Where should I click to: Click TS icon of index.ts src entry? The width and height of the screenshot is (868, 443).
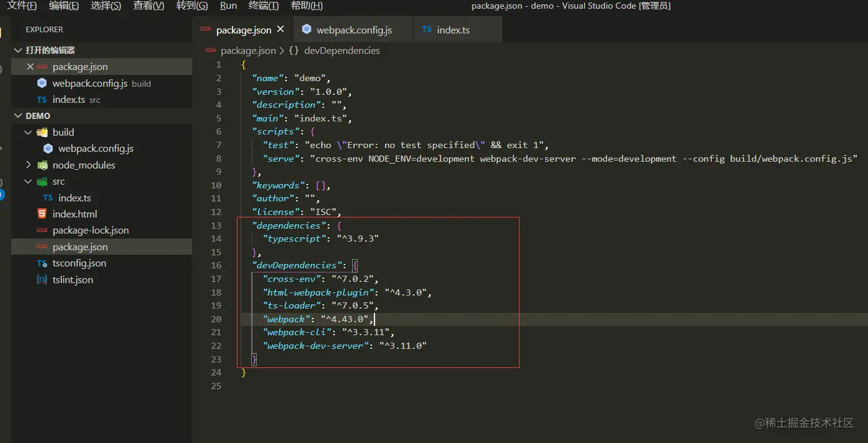coord(42,99)
